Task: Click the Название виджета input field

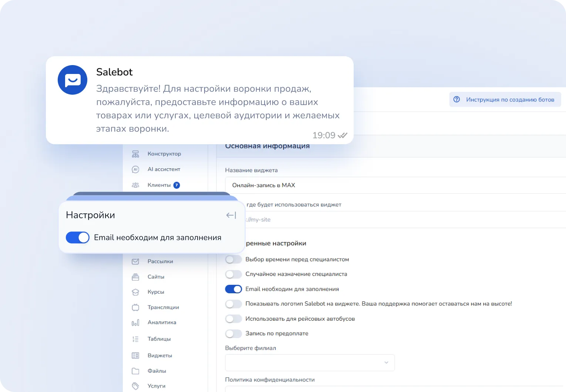Action: point(392,185)
